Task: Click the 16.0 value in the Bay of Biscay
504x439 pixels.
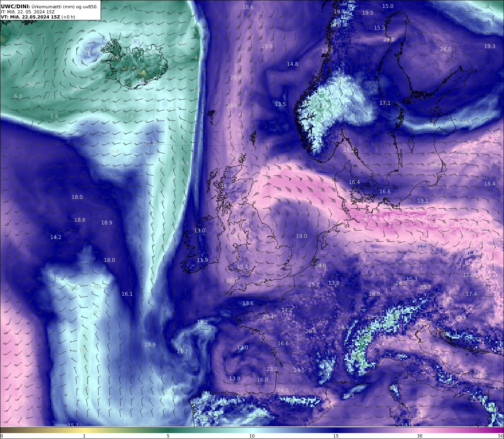Action: coord(263,380)
